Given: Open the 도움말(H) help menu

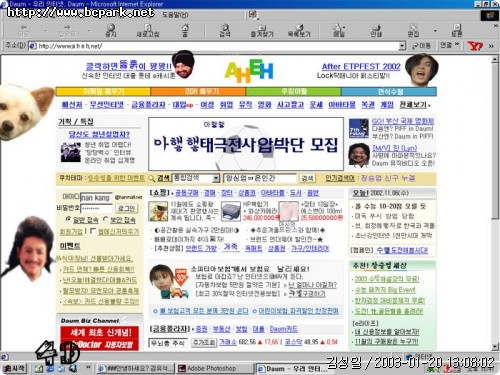Looking at the screenshot, I should pyautogui.click(x=175, y=15).
